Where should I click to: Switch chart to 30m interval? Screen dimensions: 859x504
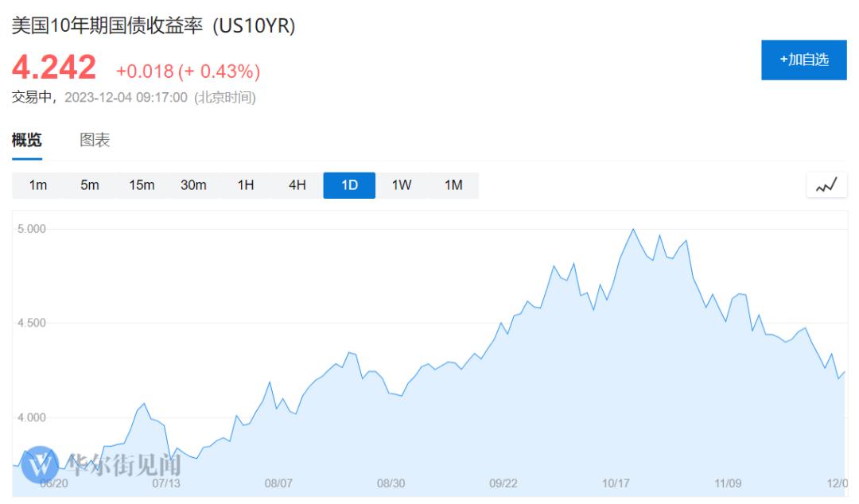(x=193, y=185)
